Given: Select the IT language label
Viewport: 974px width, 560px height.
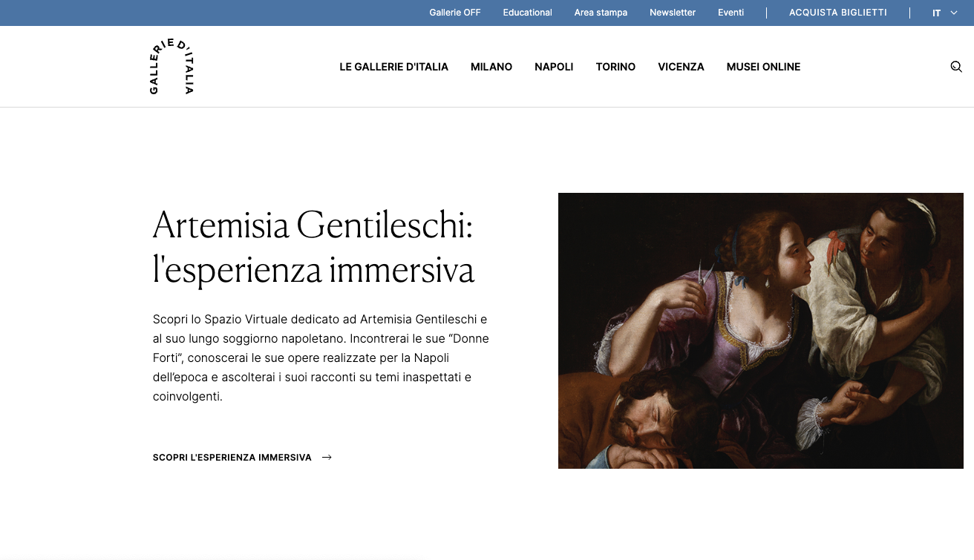Looking at the screenshot, I should click(x=937, y=13).
